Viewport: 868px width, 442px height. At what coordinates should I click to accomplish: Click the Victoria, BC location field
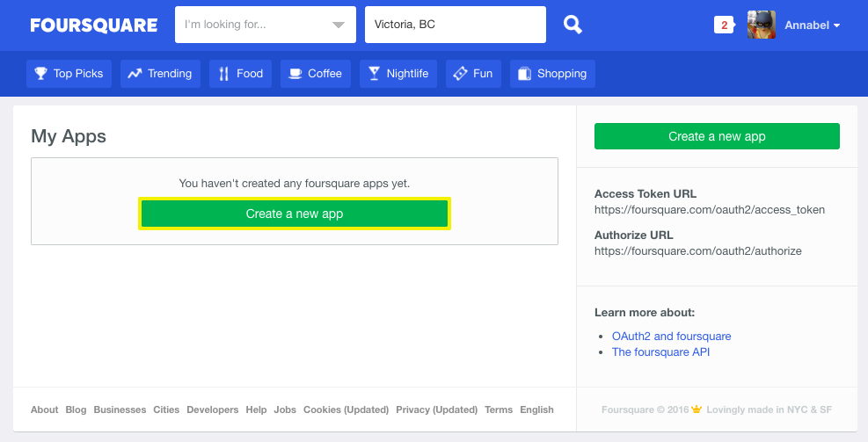pyautogui.click(x=455, y=25)
